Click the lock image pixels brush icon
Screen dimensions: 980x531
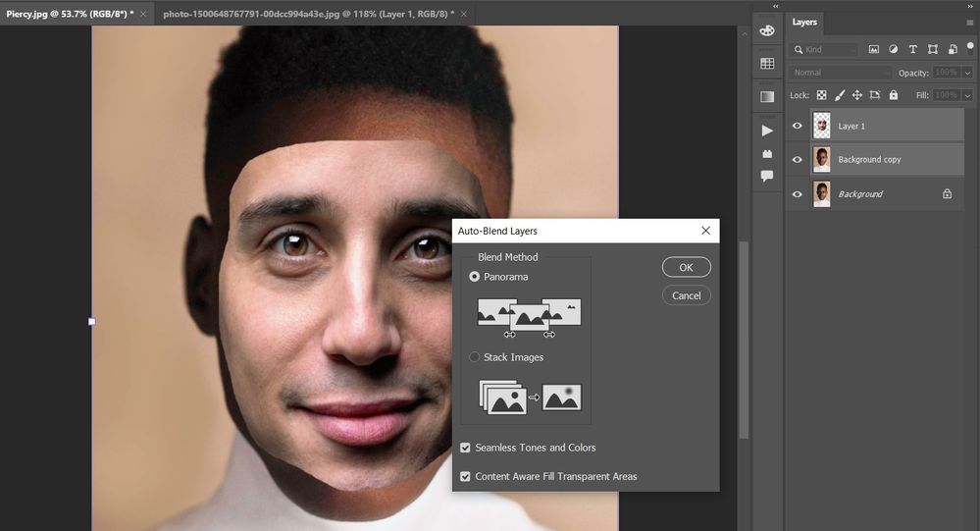click(840, 95)
